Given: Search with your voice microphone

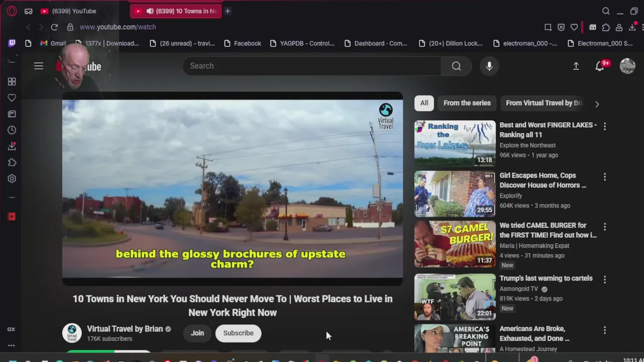Looking at the screenshot, I should (x=489, y=66).
